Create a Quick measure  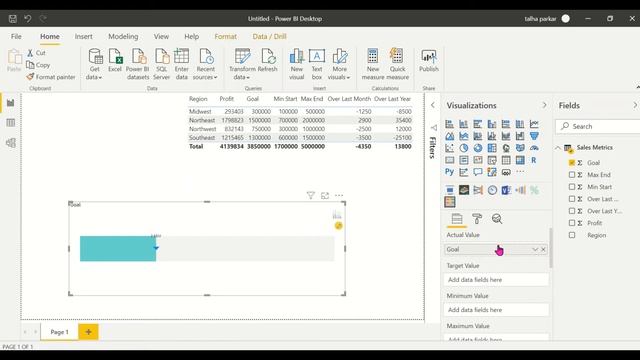pyautogui.click(x=397, y=64)
